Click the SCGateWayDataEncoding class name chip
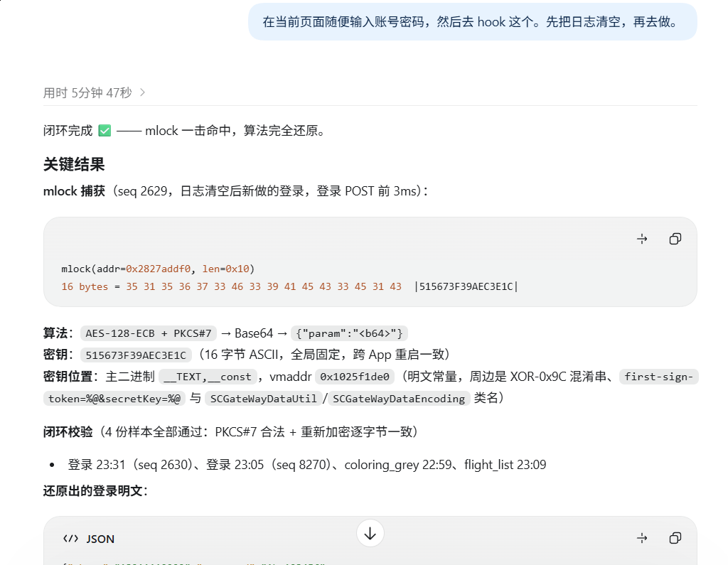The width and height of the screenshot is (728, 565). pyautogui.click(x=399, y=398)
